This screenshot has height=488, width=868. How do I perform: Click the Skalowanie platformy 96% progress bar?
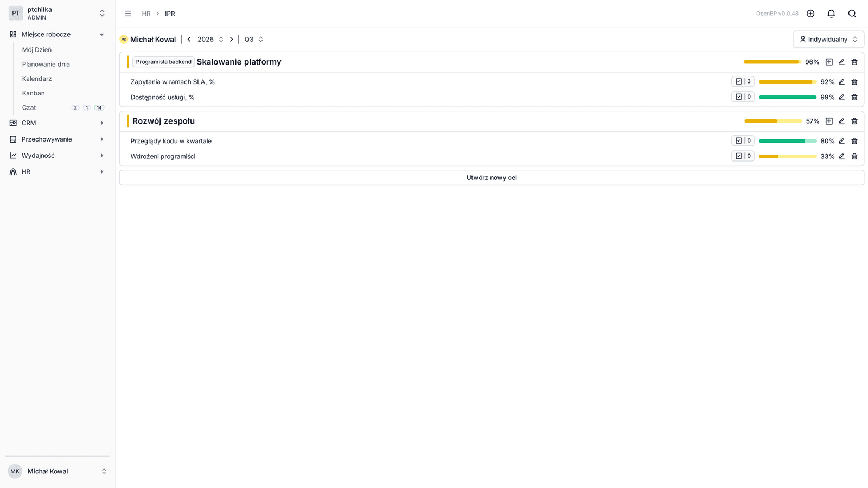point(772,62)
